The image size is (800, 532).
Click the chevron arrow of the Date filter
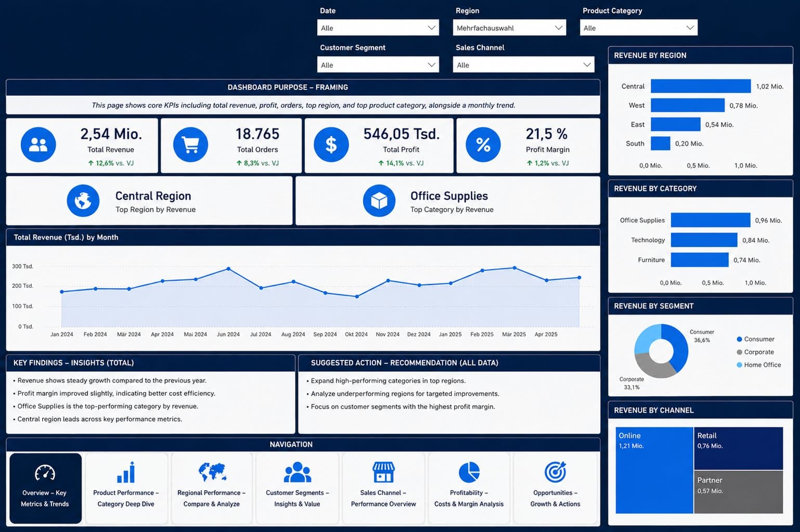pyautogui.click(x=432, y=28)
